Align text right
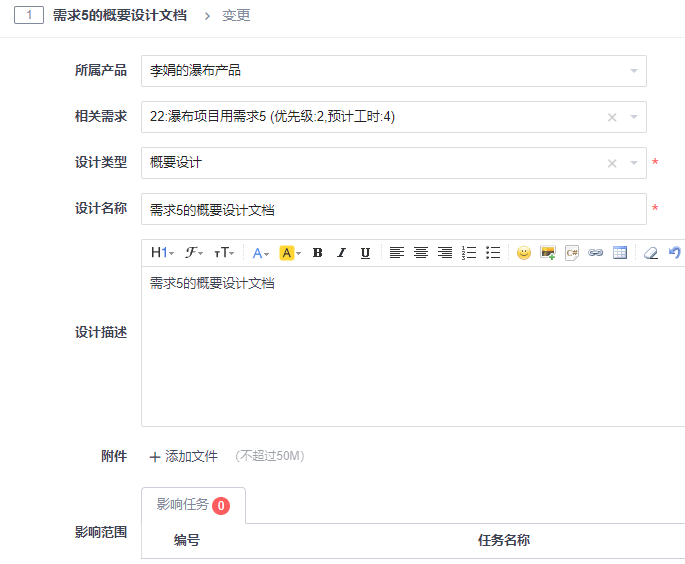The height and width of the screenshot is (564, 685). [x=445, y=253]
